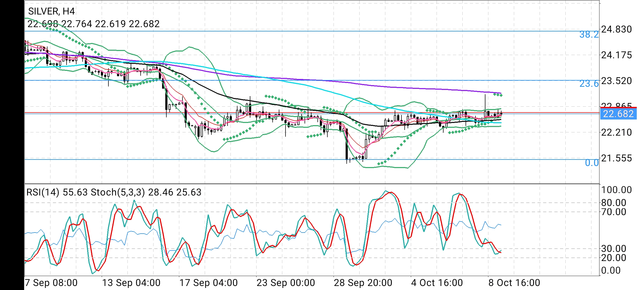Select the OHLC values 22.698 22.764 22.619 22.682

93,24
